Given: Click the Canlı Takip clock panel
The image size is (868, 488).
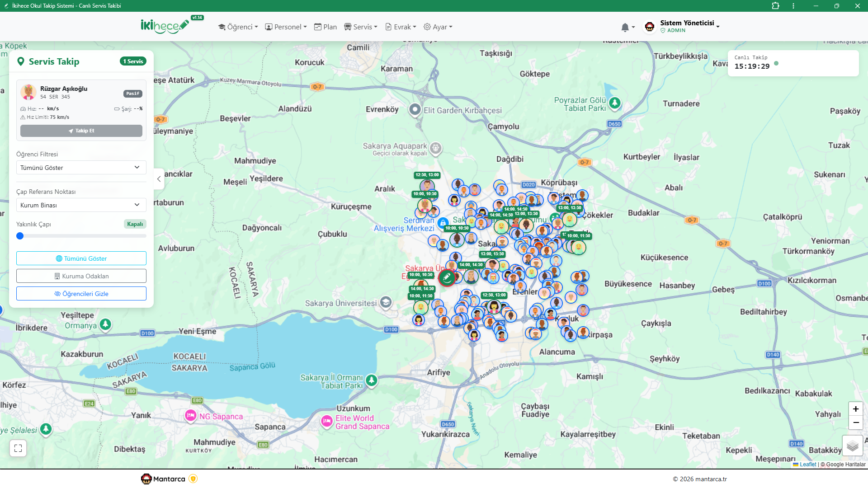Looking at the screenshot, I should 793,63.
